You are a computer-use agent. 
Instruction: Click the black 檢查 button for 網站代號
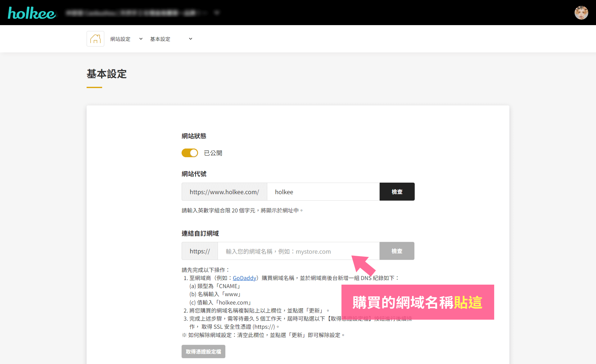click(397, 192)
